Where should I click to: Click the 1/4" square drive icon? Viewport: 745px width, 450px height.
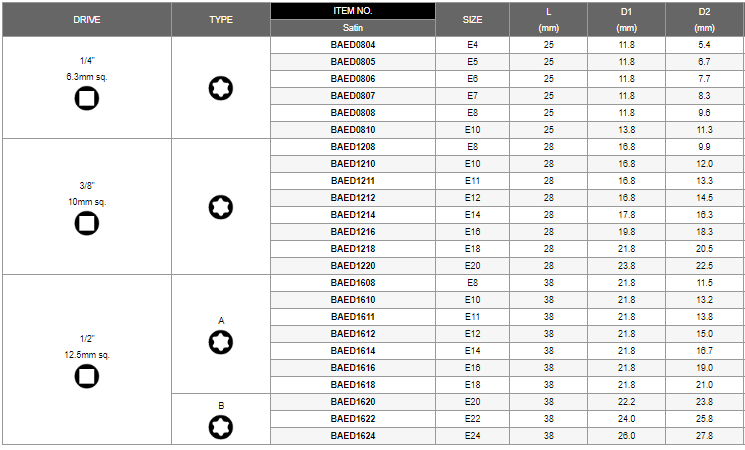86,98
